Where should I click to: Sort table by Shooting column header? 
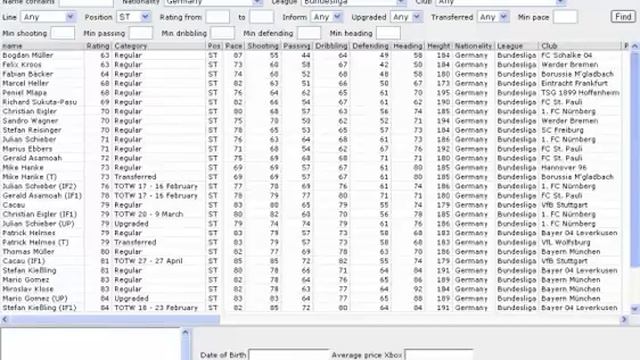263,46
